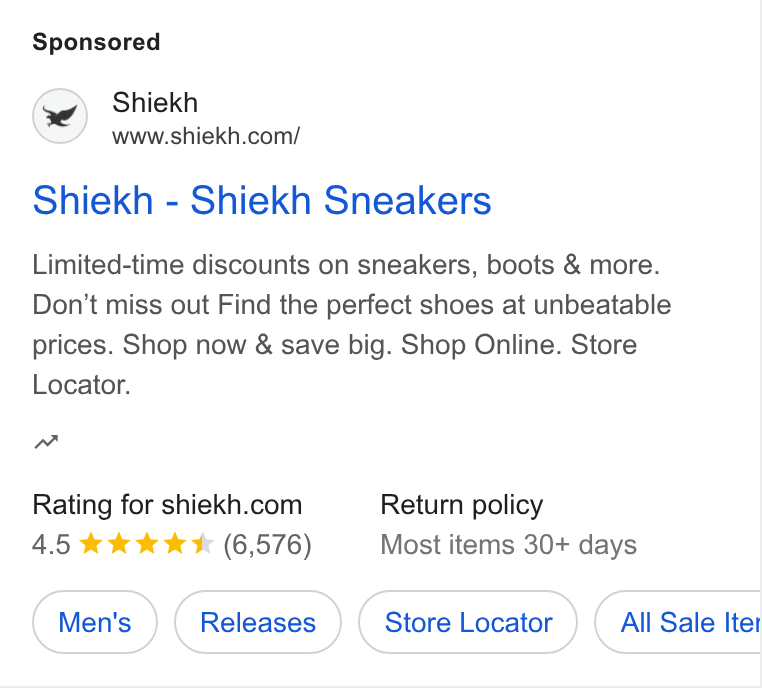This screenshot has width=762, height=688.
Task: Click the Sponsored label
Action: pos(96,42)
